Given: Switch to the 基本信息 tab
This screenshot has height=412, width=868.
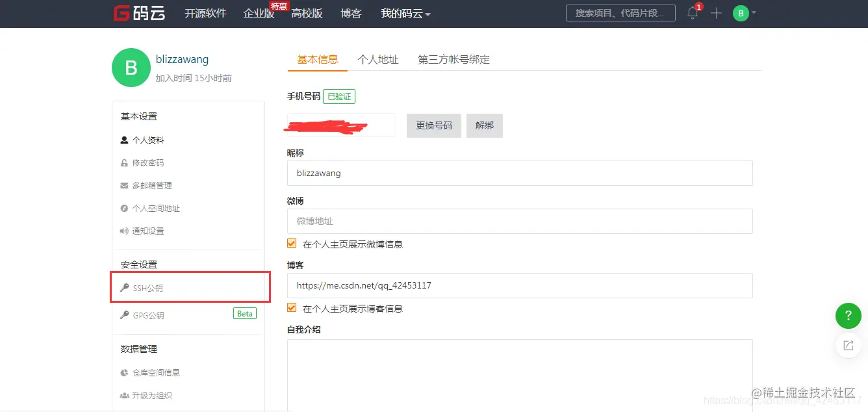Looking at the screenshot, I should click(x=318, y=59).
